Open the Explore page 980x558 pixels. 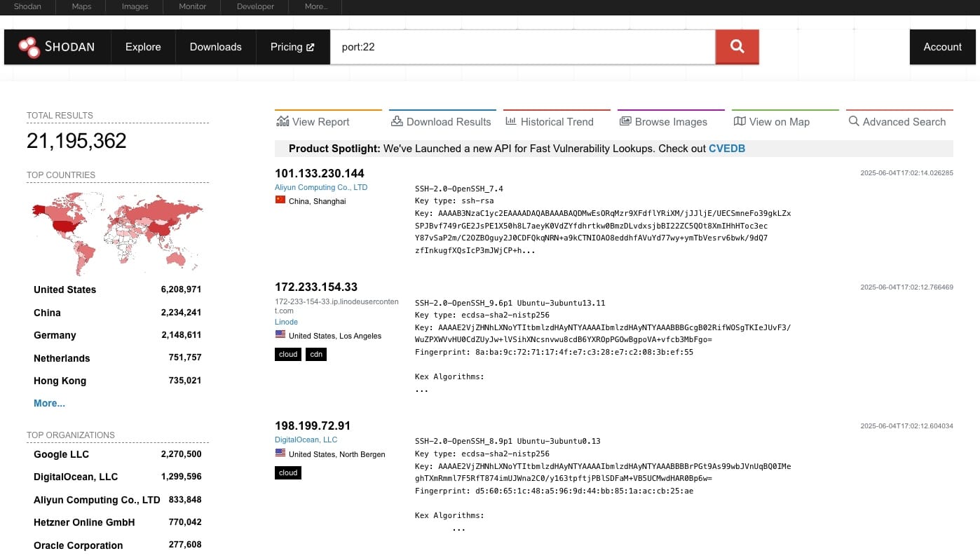(143, 46)
